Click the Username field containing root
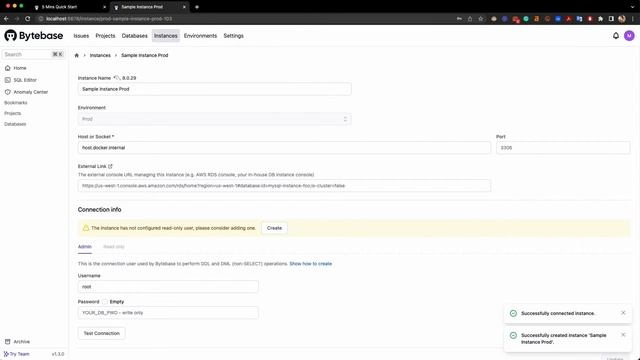The image size is (640, 360). 168,287
